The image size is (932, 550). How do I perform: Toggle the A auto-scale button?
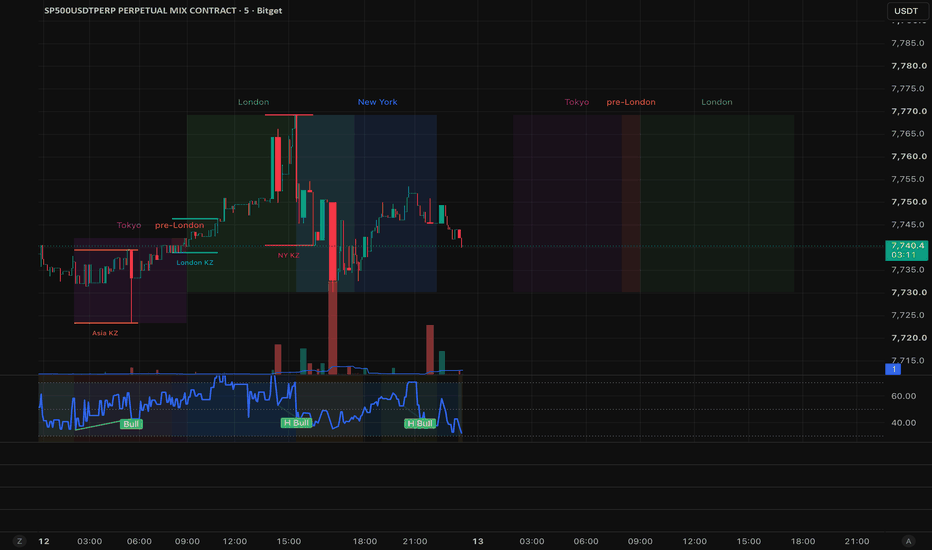[908, 541]
